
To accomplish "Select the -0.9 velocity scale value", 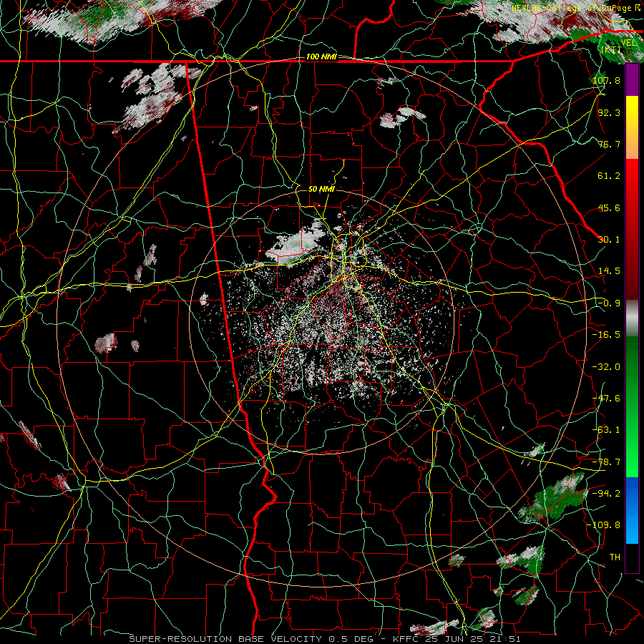I will 609,303.
